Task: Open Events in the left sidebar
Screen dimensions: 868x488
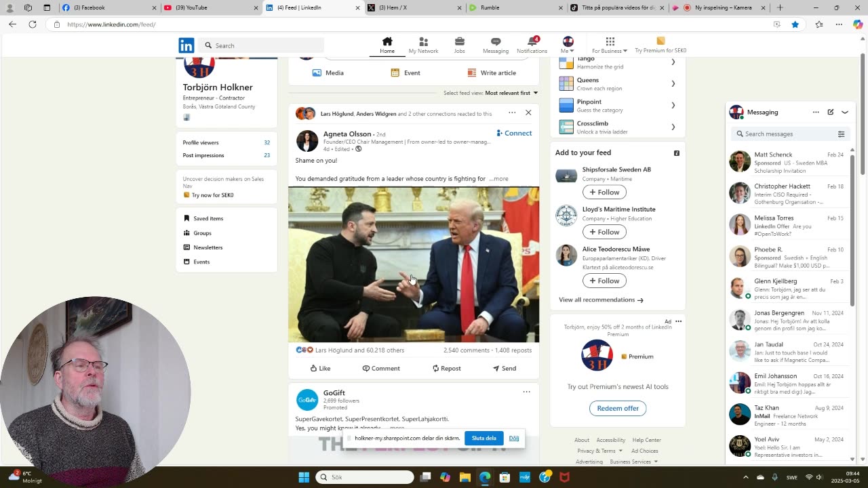Action: (197, 262)
